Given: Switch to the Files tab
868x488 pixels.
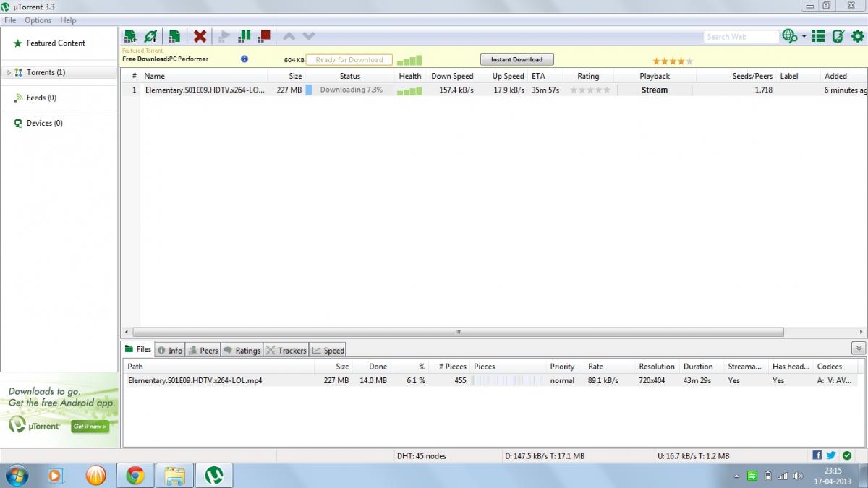Looking at the screenshot, I should [138, 349].
